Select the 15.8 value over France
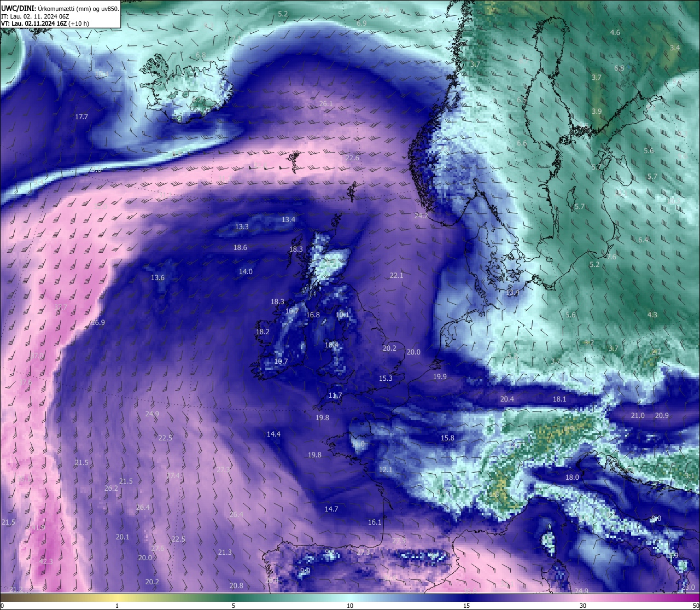 pos(447,438)
